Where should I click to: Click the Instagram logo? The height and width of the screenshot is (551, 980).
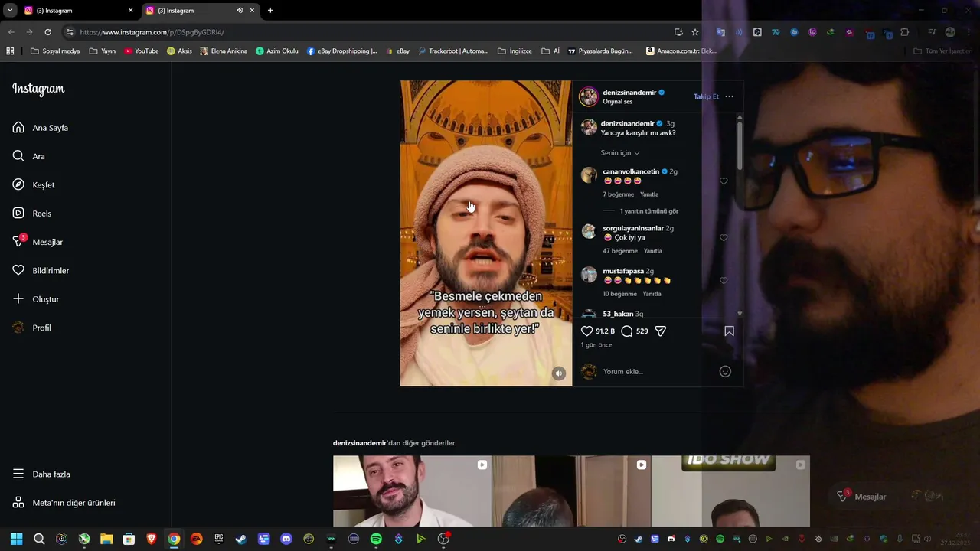tap(38, 89)
